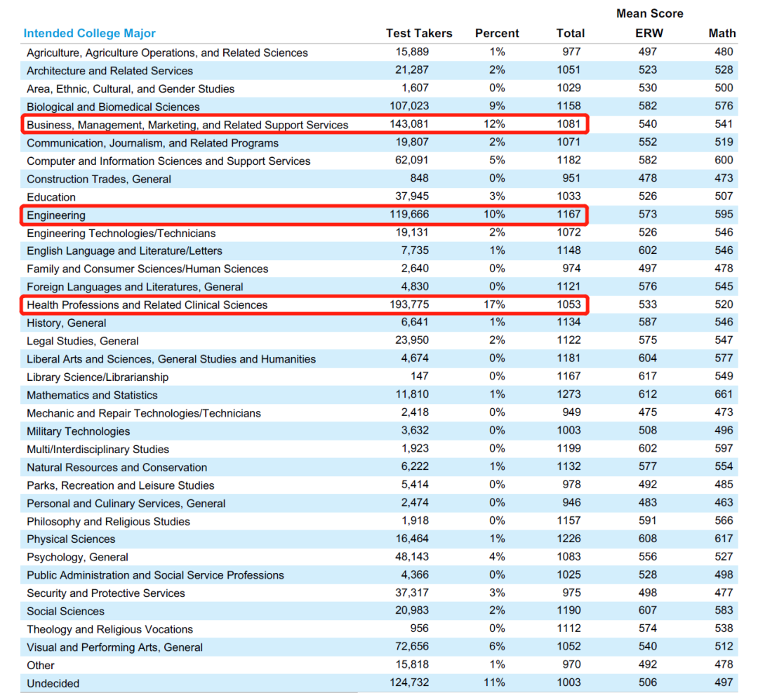This screenshot has height=700, width=758.
Task: Click the Total column header
Action: (570, 33)
